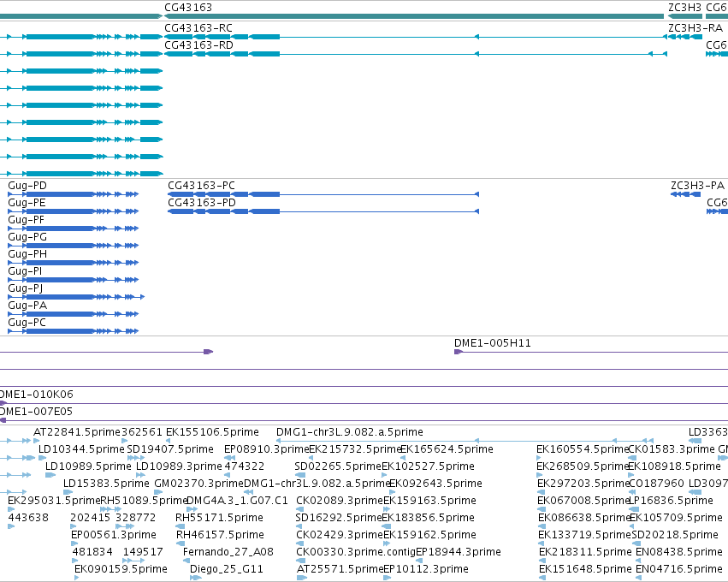Click the LP16836.5prime EST label

point(671,502)
